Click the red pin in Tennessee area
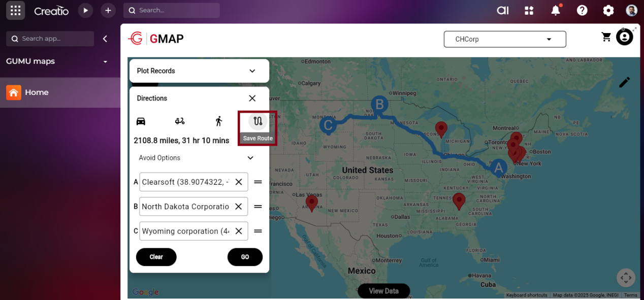This screenshot has width=644, height=300. coord(459,201)
